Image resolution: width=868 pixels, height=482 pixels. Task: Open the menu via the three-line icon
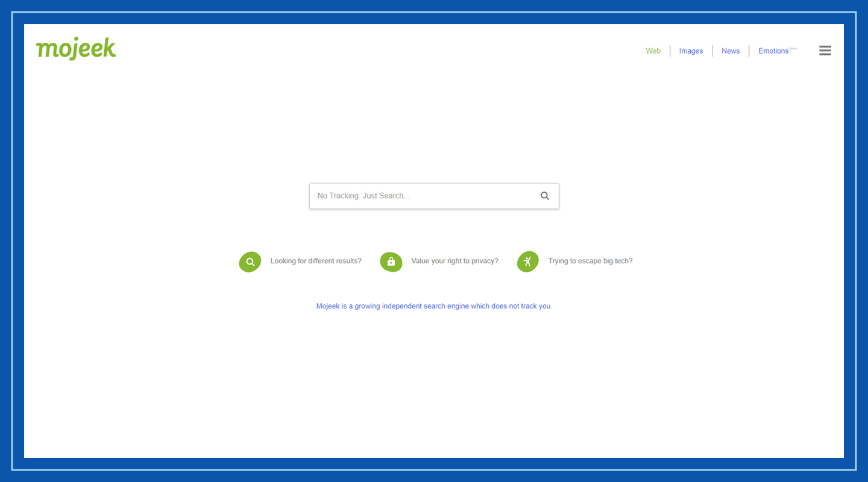point(825,50)
